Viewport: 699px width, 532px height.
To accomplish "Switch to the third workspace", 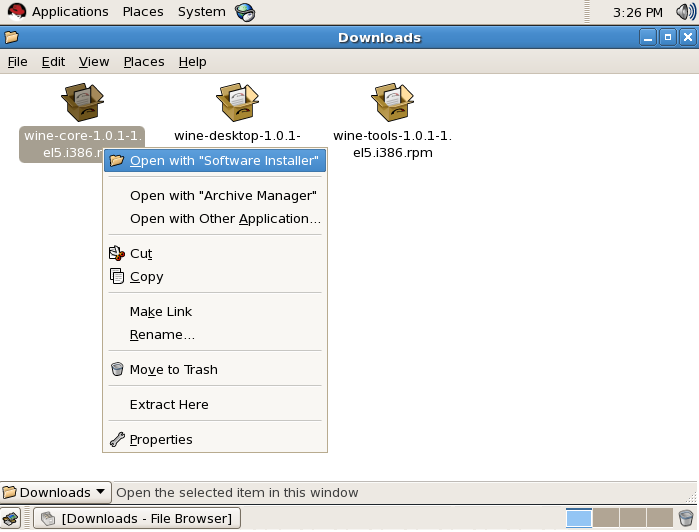I will coord(633,518).
